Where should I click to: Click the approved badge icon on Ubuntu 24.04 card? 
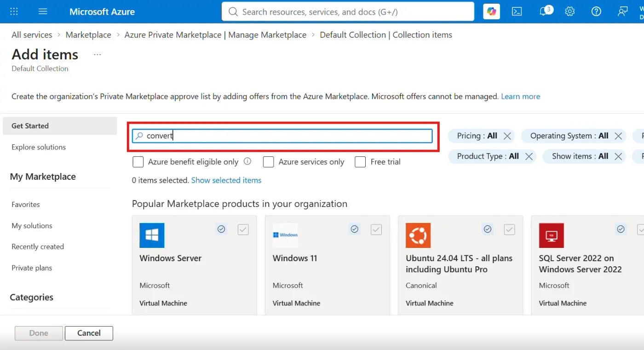click(488, 229)
